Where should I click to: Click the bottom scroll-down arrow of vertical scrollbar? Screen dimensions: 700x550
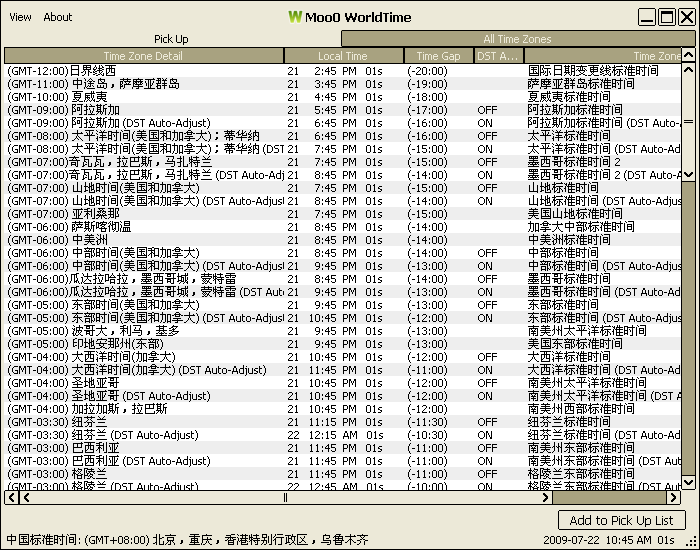coord(688,482)
